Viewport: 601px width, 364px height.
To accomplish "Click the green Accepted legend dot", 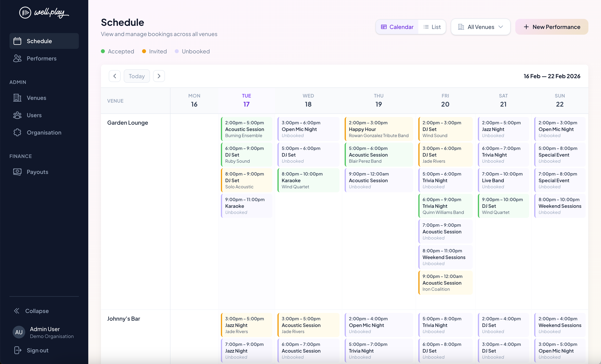I will (103, 51).
